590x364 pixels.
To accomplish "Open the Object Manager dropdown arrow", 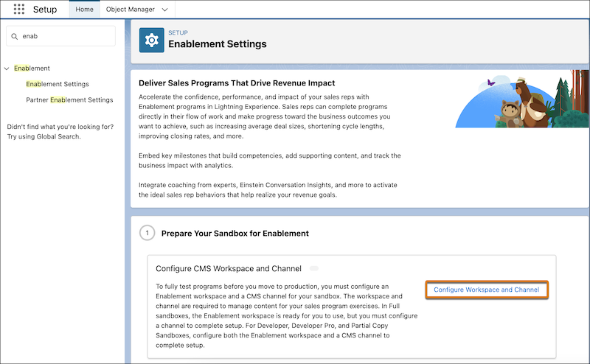I will point(164,10).
